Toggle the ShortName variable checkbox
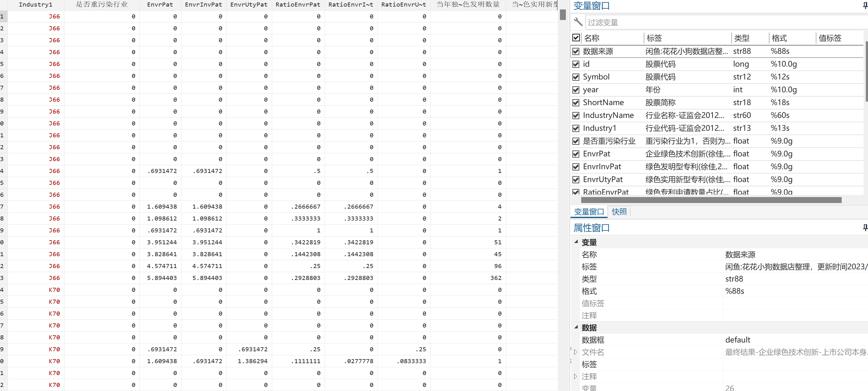 [x=576, y=103]
